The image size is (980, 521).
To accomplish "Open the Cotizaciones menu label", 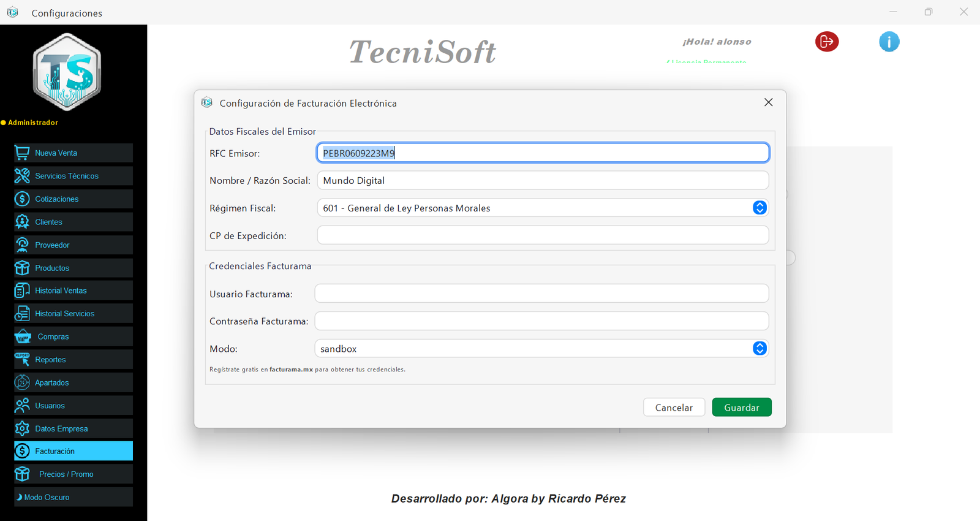I will coord(57,199).
